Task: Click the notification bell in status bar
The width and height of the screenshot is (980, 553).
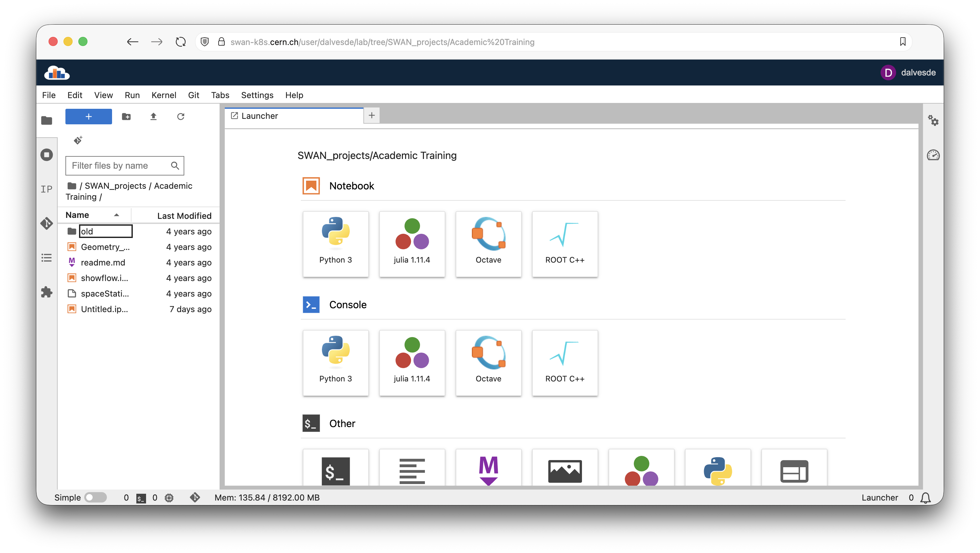Action: click(x=926, y=498)
